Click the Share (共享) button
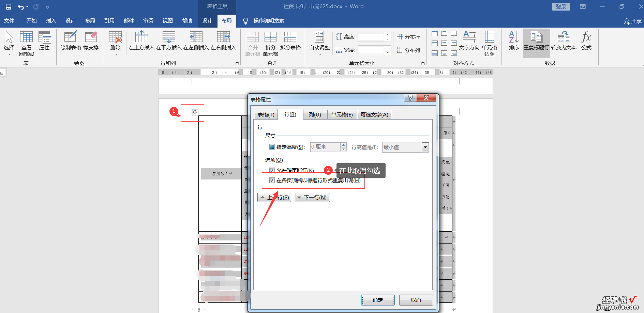Image resolution: width=644 pixels, height=313 pixels. [633, 21]
